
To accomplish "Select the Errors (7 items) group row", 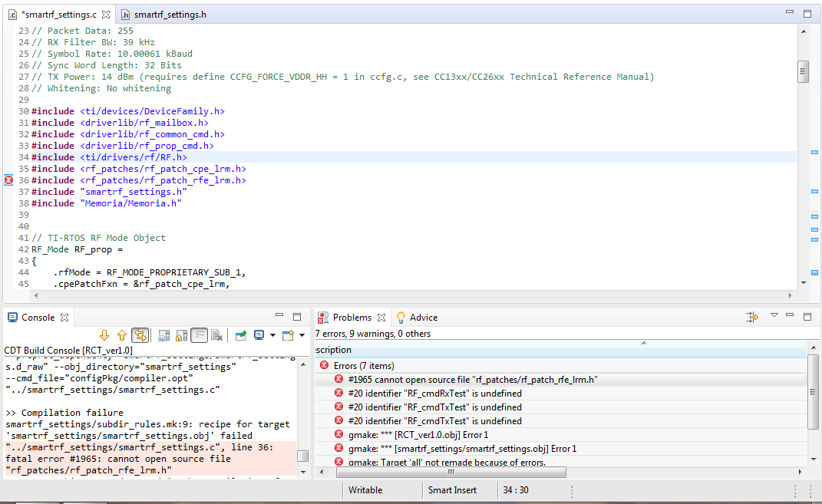I will point(562,366).
